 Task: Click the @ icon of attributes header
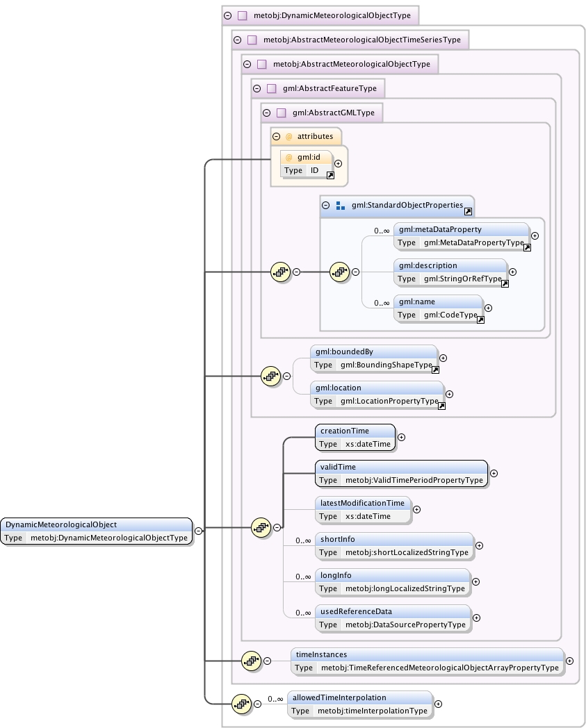pyautogui.click(x=289, y=136)
